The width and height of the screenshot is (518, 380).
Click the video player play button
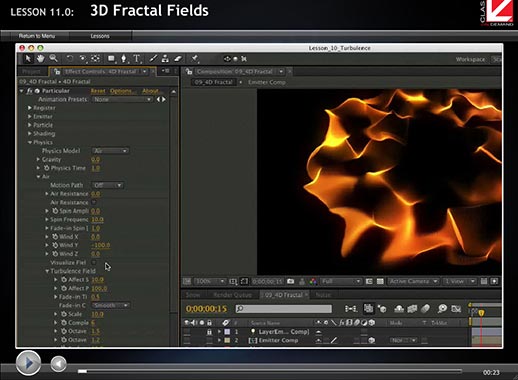click(28, 363)
